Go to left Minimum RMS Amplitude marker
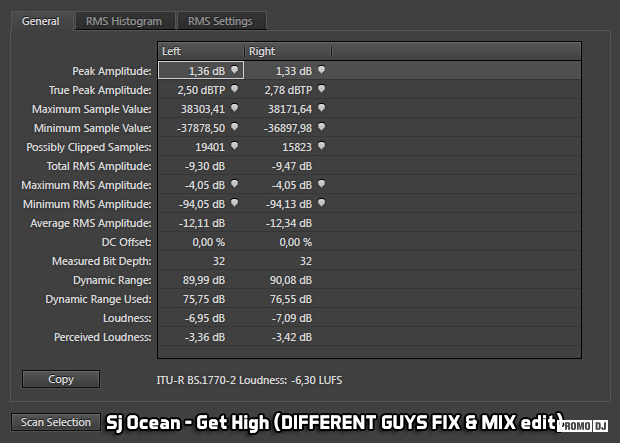620x443 pixels. pyautogui.click(x=234, y=203)
